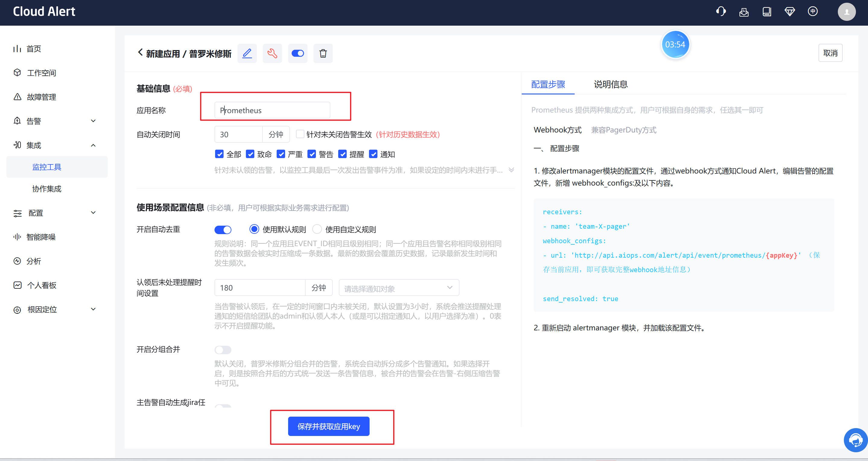Click the send_resolved: true line
The image size is (868, 461).
tap(580, 299)
